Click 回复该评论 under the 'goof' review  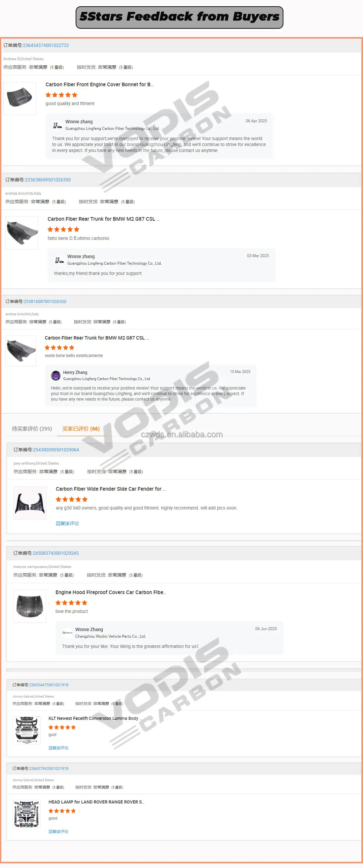58,748
